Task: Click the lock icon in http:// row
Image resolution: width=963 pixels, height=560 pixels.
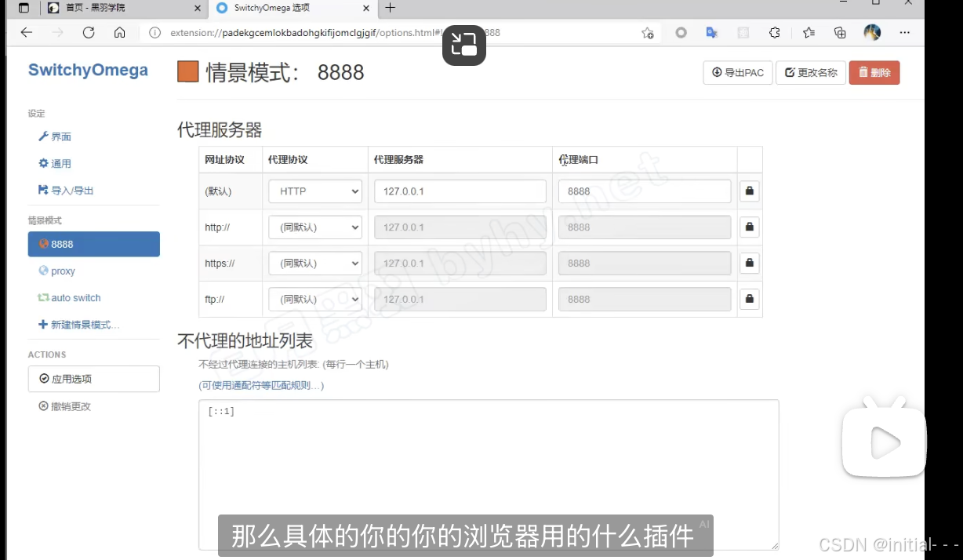Action: click(x=750, y=227)
